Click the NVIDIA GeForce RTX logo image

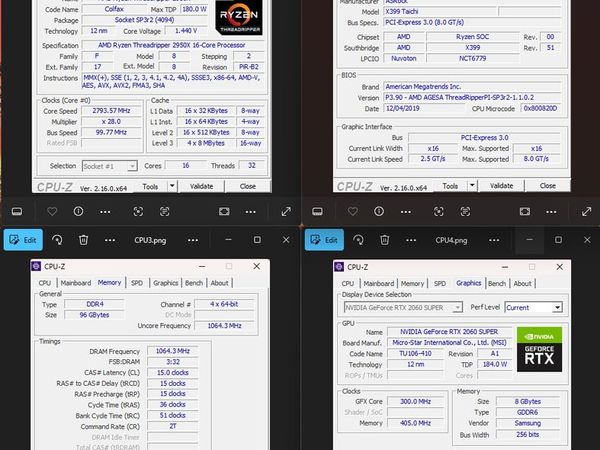539,349
